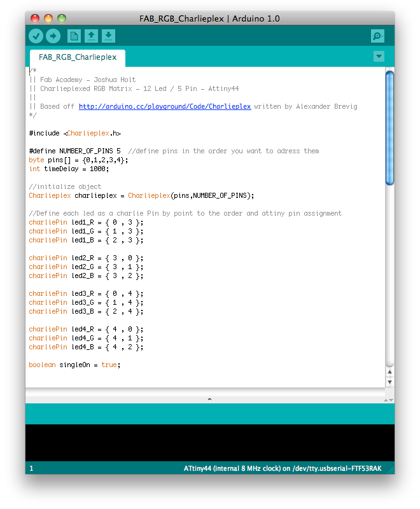Viewport: 420px width, 509px height.
Task: Click the red close window button
Action: click(x=35, y=18)
